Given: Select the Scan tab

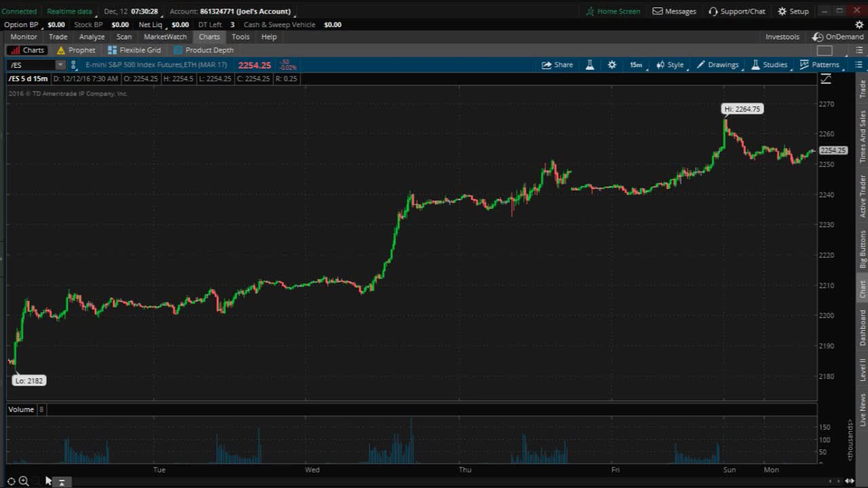Looking at the screenshot, I should pyautogui.click(x=124, y=37).
